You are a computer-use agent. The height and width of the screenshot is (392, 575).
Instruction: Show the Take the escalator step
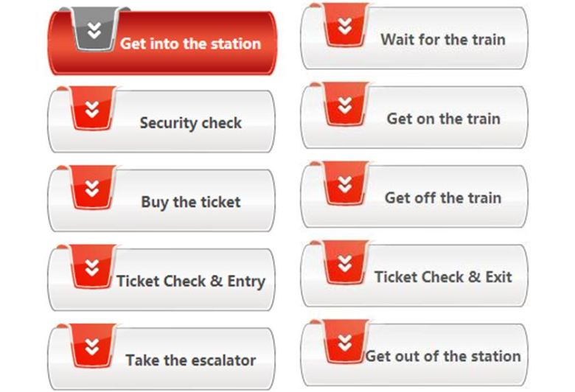tap(190, 360)
